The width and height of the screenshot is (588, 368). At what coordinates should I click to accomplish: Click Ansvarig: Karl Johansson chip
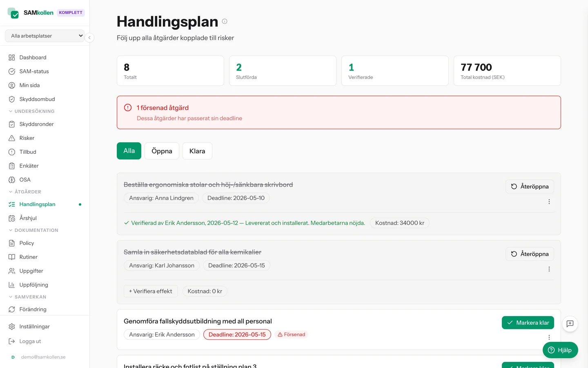tap(162, 265)
